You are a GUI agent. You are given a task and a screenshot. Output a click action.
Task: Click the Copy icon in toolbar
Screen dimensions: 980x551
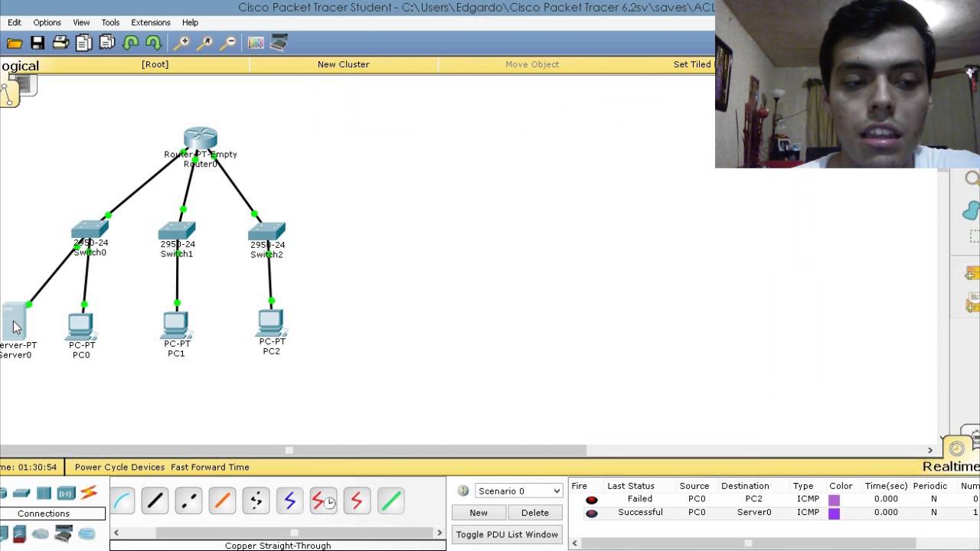83,44
